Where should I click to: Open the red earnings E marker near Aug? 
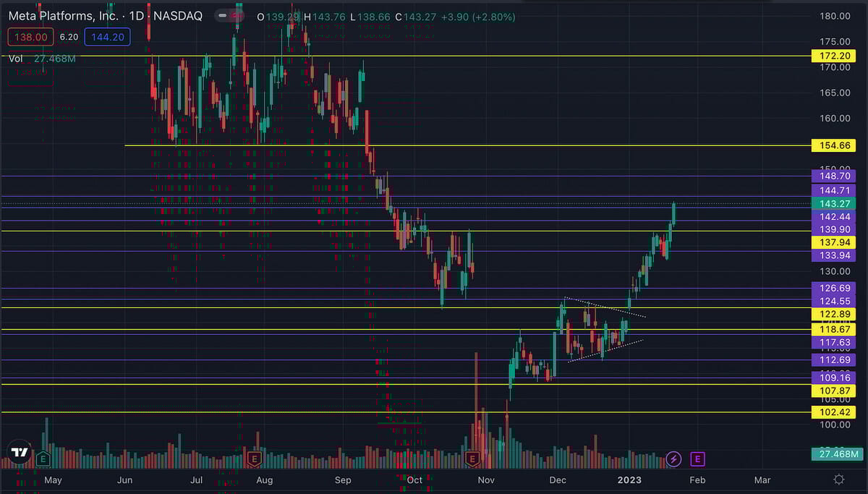point(254,459)
